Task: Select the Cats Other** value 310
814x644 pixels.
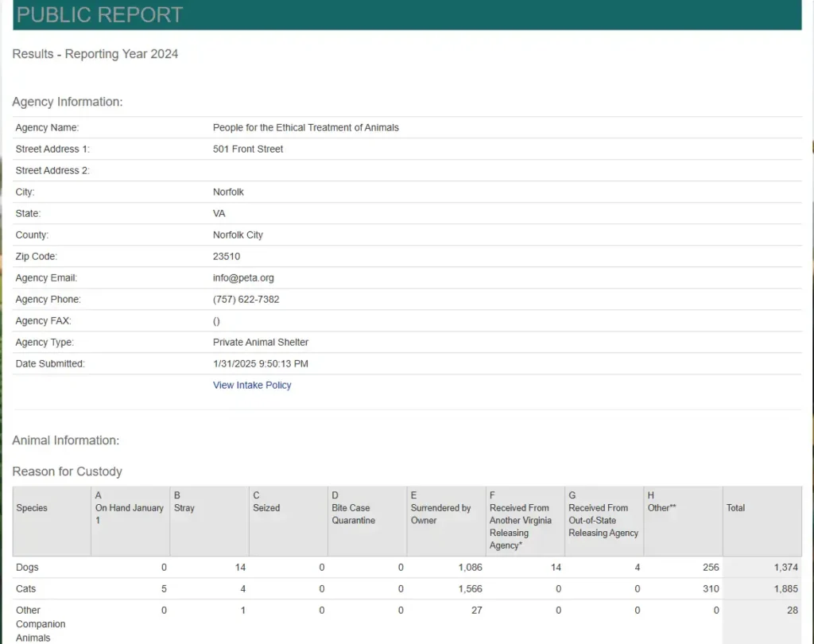Action: [711, 589]
